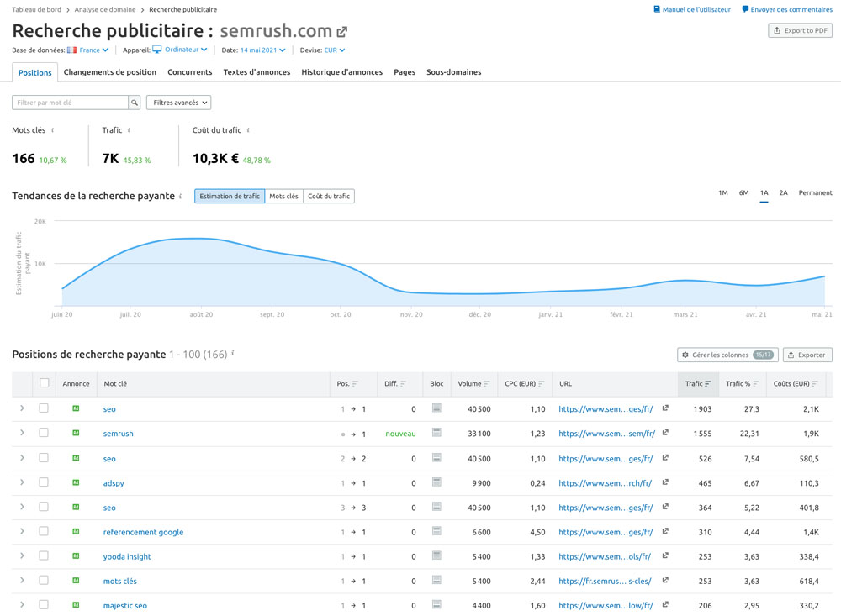
Task: Click the ad icon in the referencement google row
Action: [x=76, y=532]
